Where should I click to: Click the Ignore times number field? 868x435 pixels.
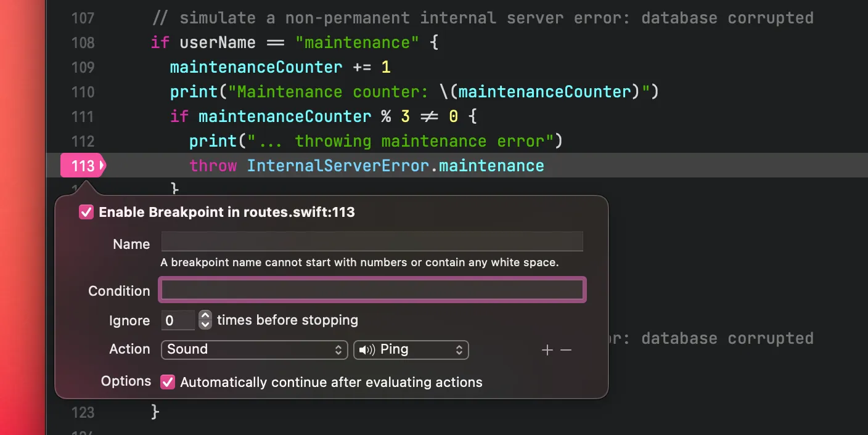[178, 320]
